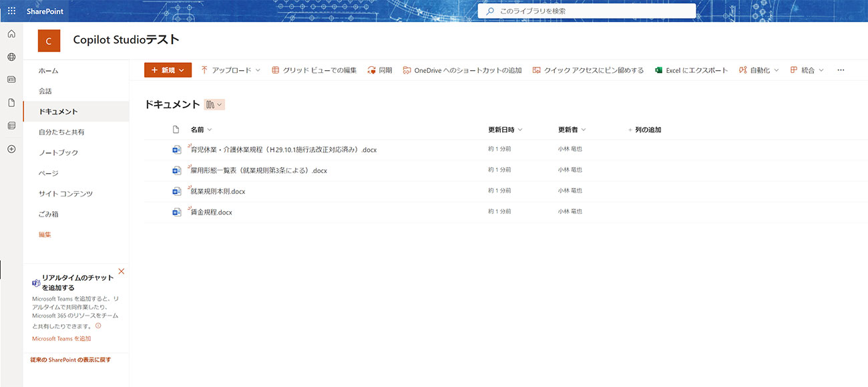
Task: Open the app launcher waffle icon
Action: click(11, 11)
